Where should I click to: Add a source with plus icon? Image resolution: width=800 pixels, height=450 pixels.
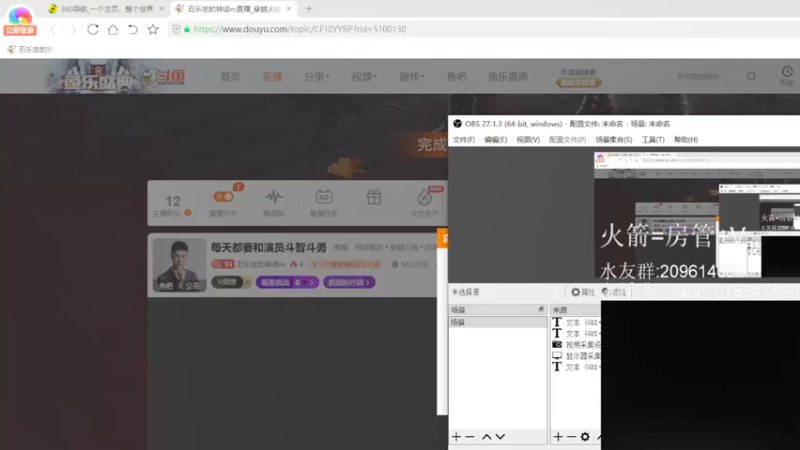pos(558,437)
